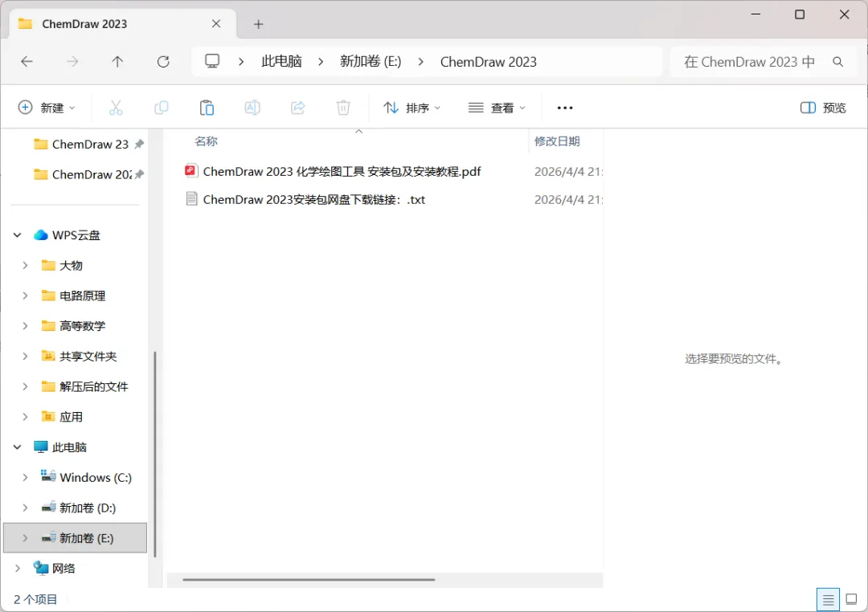Click the search magnifier icon

(x=838, y=62)
